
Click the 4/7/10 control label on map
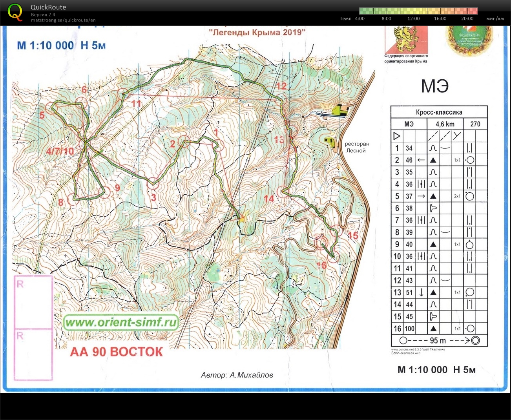[60, 151]
